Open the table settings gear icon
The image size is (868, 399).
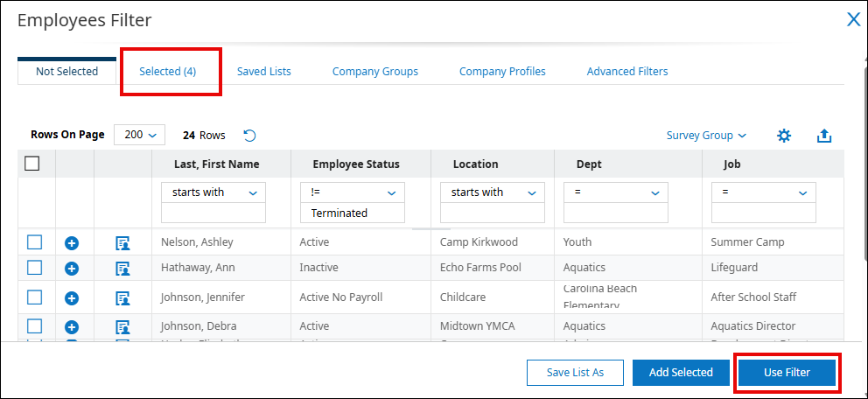(x=784, y=136)
